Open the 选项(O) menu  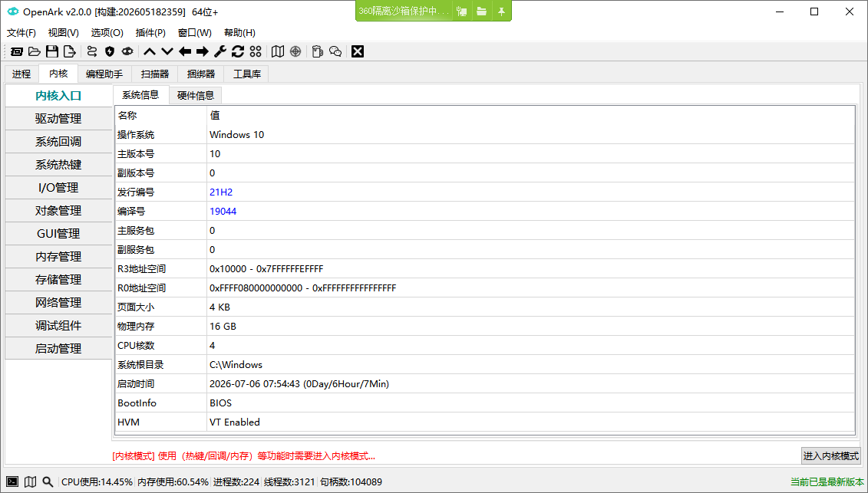pyautogui.click(x=107, y=33)
